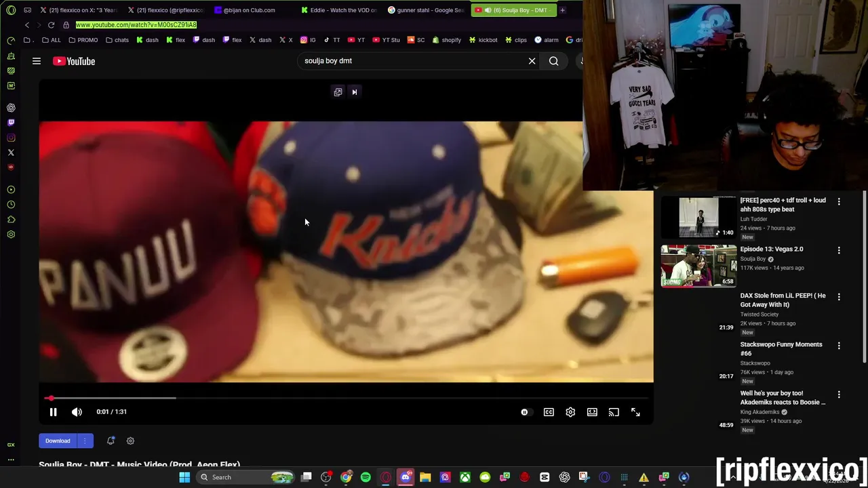
Task: Pause the Soulja Boy video
Action: click(53, 411)
